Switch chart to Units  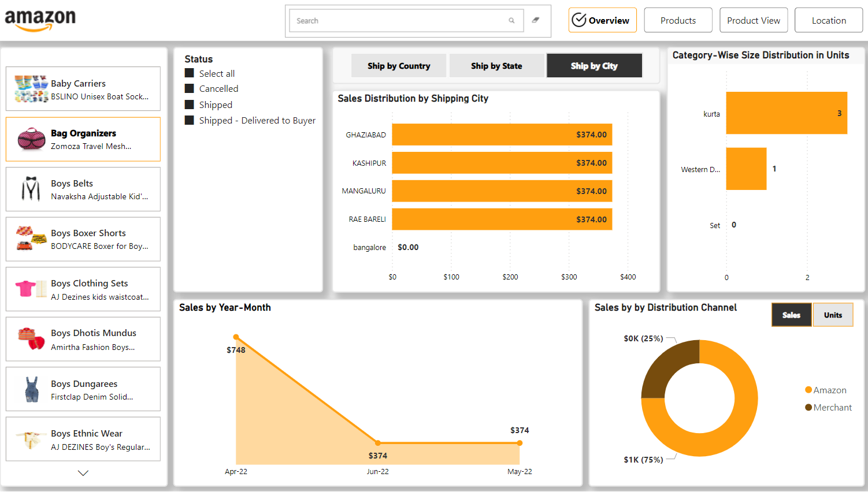coord(833,315)
